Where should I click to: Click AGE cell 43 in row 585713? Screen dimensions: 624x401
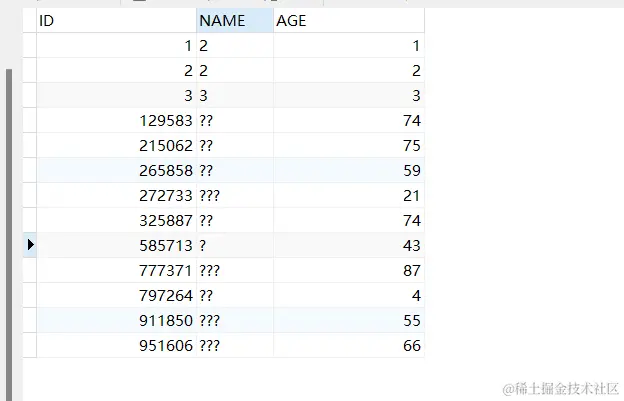point(349,245)
